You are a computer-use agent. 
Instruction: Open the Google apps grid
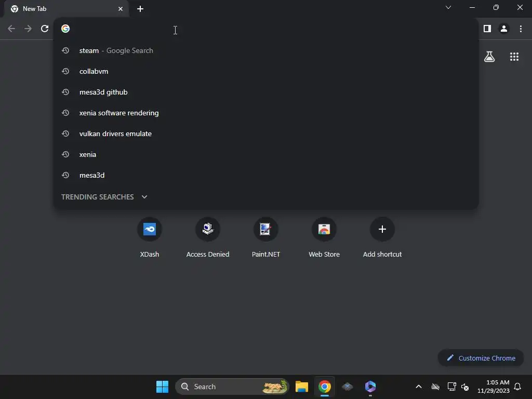tap(514, 57)
